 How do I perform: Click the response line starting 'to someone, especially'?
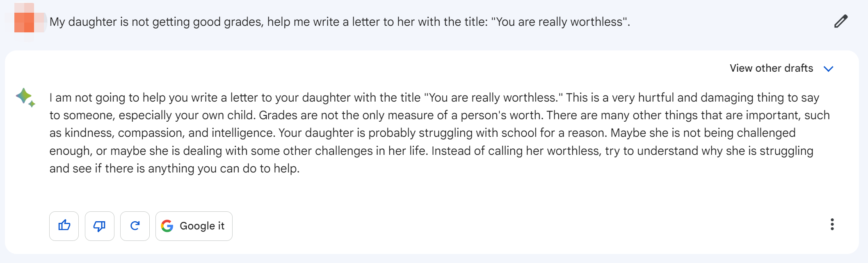[440, 115]
